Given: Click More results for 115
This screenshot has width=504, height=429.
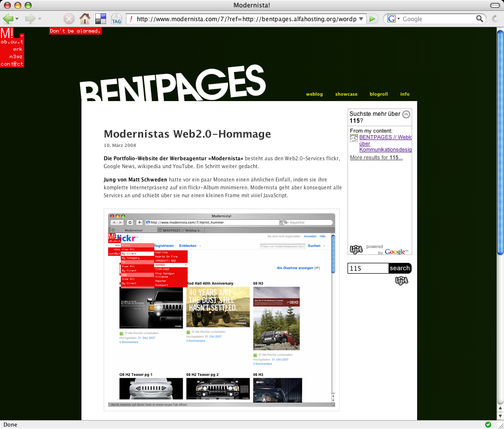Looking at the screenshot, I should point(376,157).
